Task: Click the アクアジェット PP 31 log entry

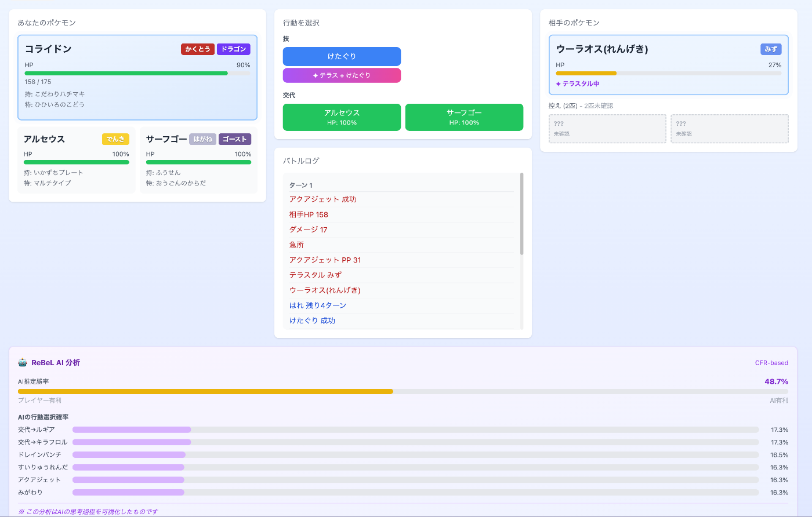Action: 325,260
